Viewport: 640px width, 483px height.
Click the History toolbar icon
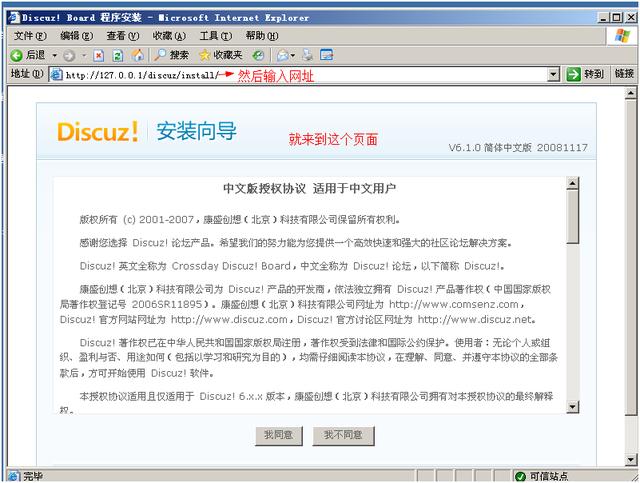point(258,55)
